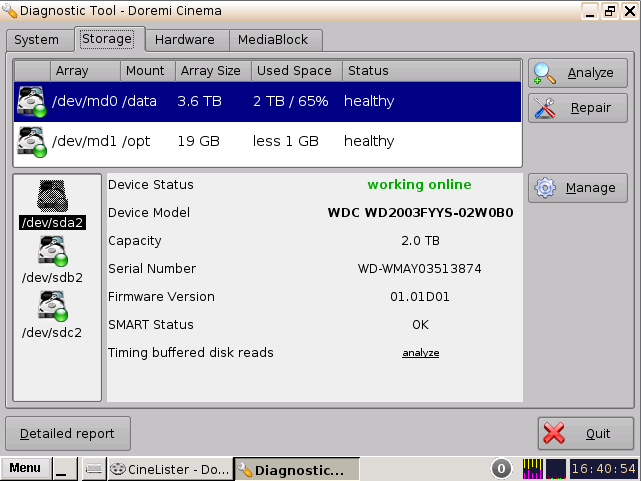Click the analyze link for timing disk reads
The width and height of the screenshot is (641, 481).
pos(420,353)
